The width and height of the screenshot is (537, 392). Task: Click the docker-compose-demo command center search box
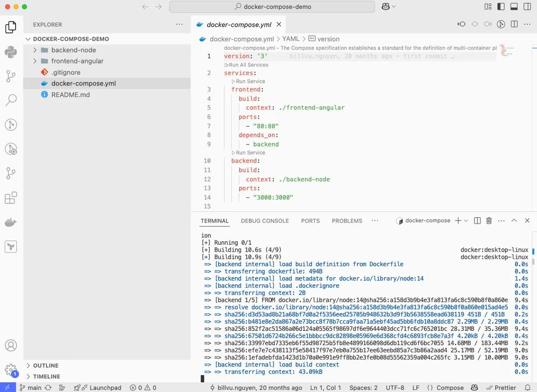point(272,7)
